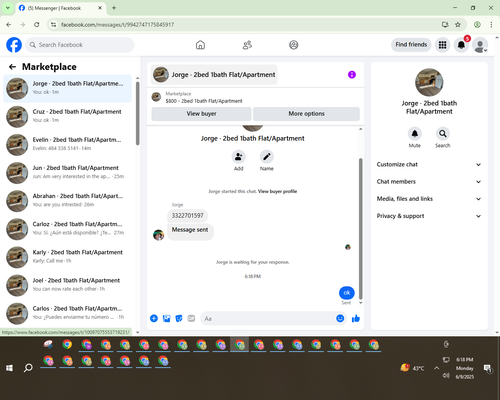This screenshot has height=400, width=500.
Task: Open Cruz - 2bed 1bath conversation
Action: pos(67,116)
